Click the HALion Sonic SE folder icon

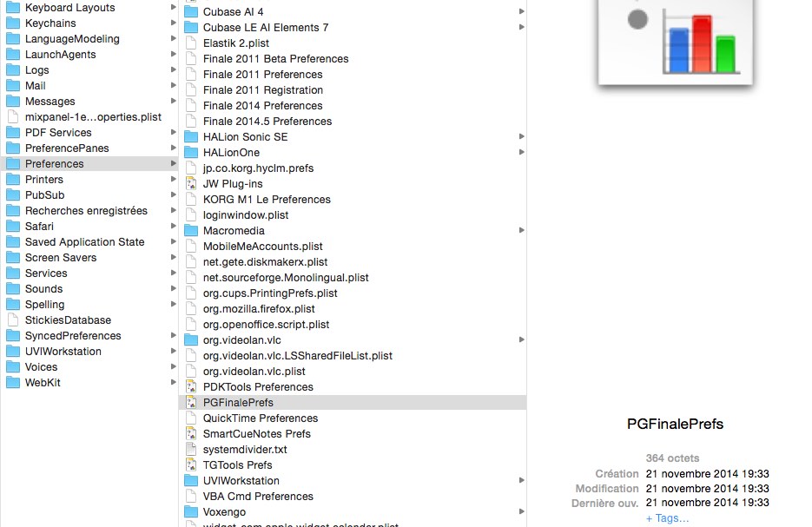(191, 137)
